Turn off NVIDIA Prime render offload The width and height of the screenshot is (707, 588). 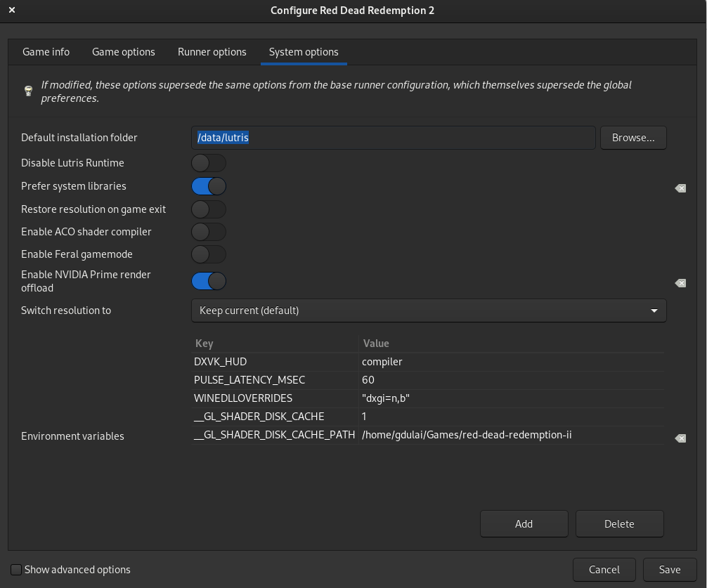point(208,281)
